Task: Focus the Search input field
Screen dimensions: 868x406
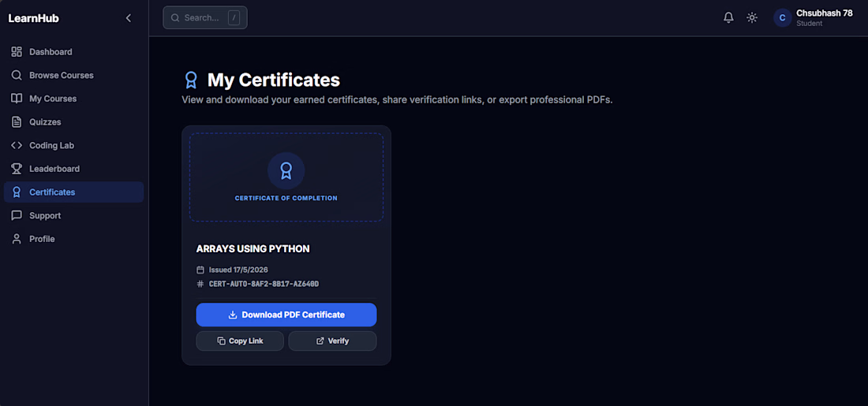Action: tap(205, 17)
